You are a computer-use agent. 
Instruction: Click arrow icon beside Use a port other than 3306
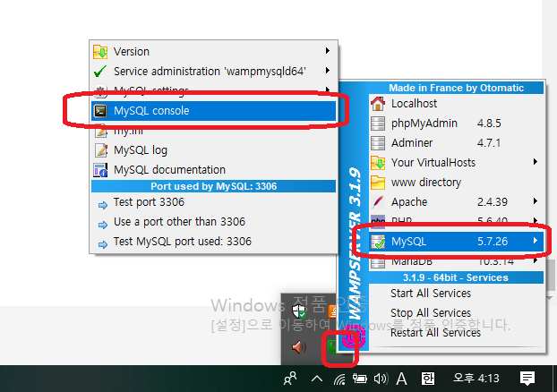[103, 225]
